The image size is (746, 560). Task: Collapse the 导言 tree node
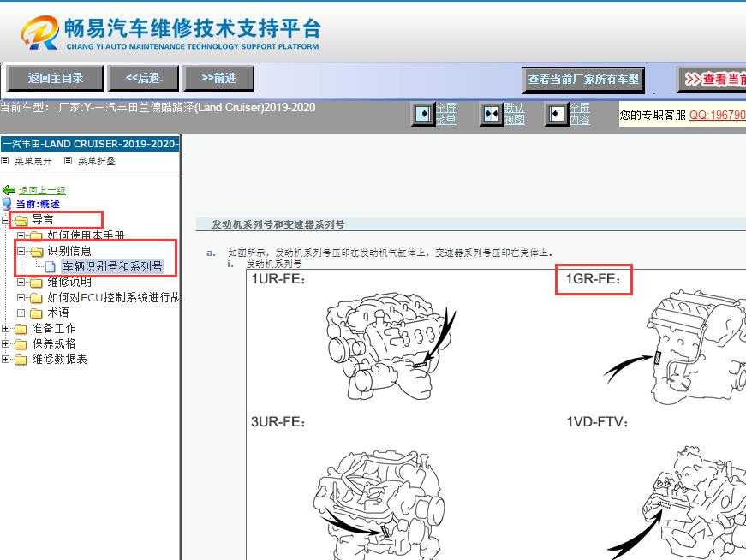[x=5, y=220]
